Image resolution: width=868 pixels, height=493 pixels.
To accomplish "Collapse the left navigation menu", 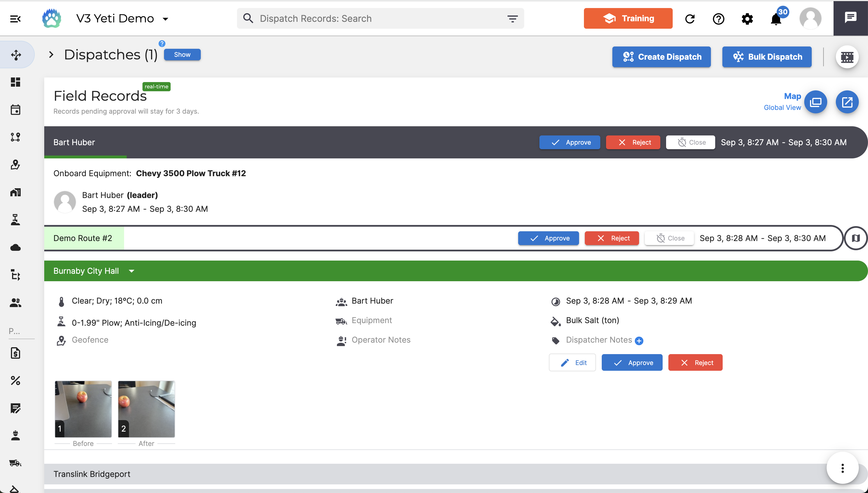I will tap(15, 19).
